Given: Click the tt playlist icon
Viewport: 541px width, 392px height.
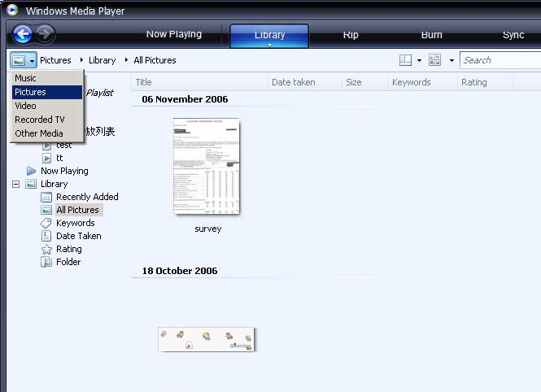Looking at the screenshot, I should pos(46,158).
